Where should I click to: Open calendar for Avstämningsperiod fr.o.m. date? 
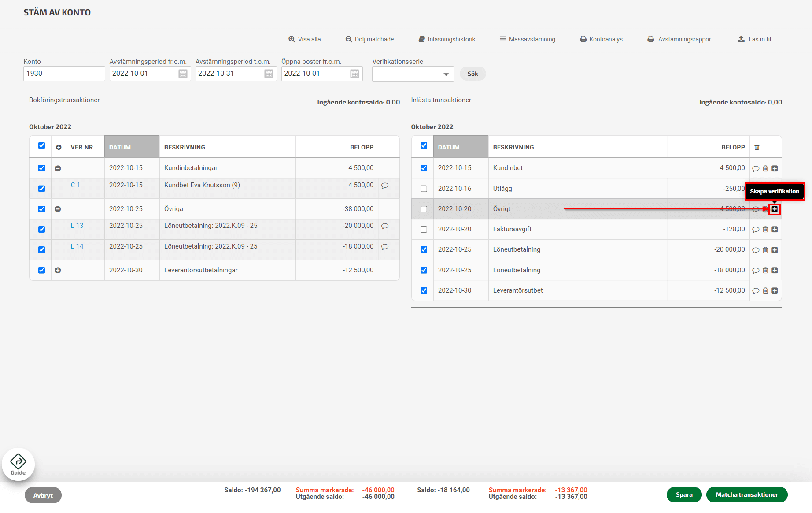click(183, 74)
